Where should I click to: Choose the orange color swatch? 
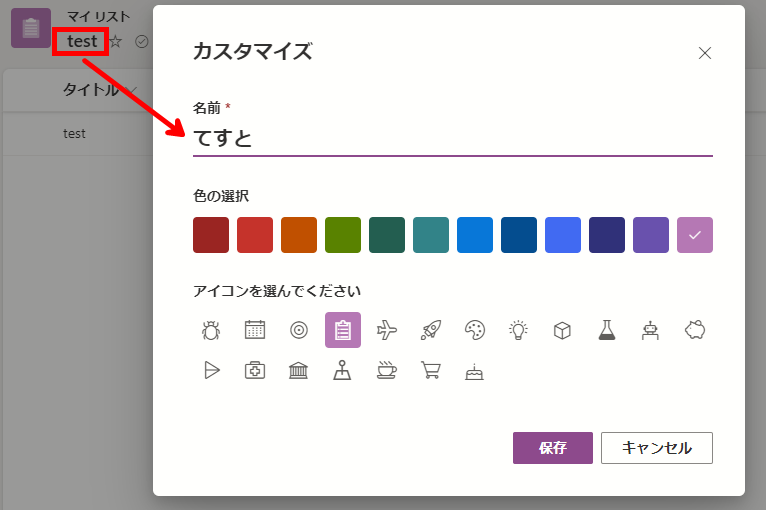point(299,235)
